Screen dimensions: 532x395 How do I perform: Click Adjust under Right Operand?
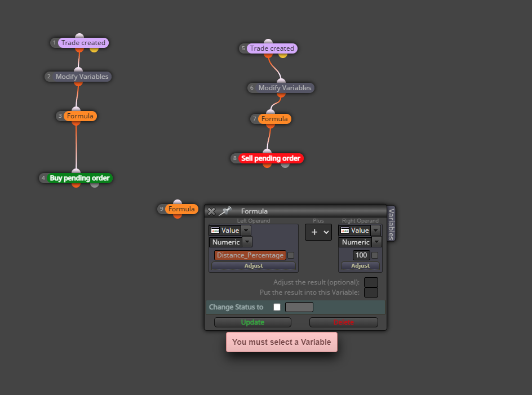coord(360,266)
